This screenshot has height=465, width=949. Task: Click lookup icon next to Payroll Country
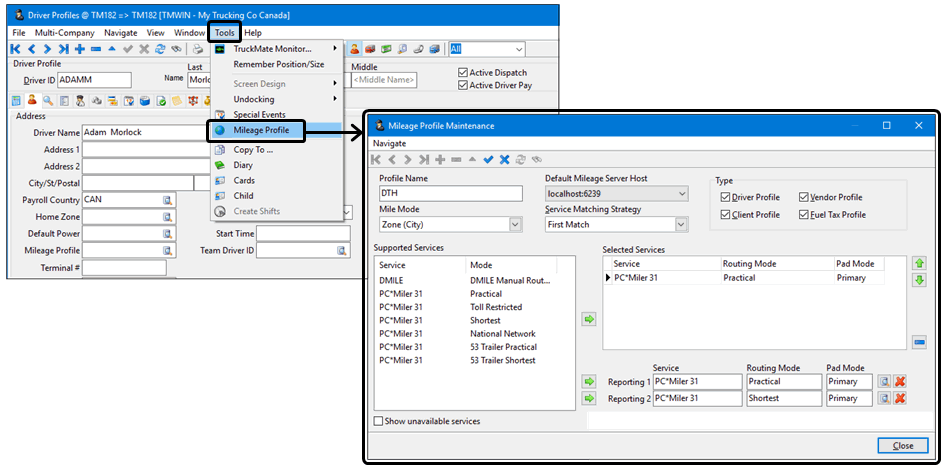tap(168, 199)
